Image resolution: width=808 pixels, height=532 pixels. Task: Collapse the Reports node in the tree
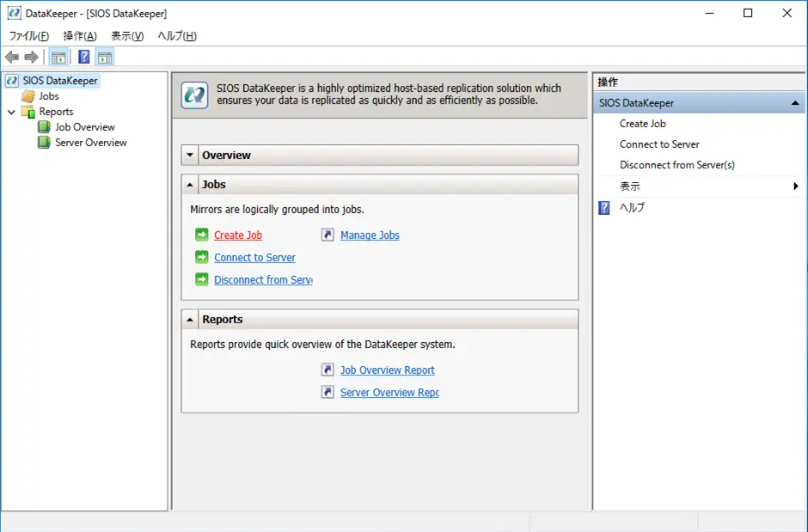click(11, 112)
